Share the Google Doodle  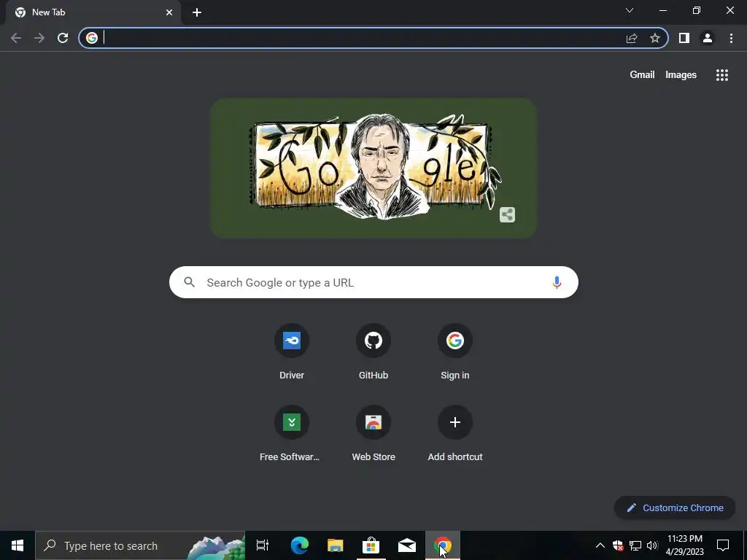point(508,215)
